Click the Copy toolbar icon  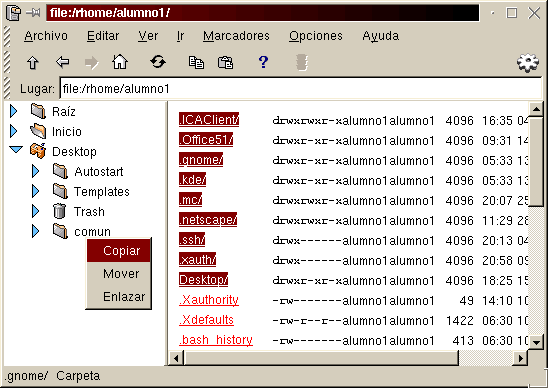point(196,63)
